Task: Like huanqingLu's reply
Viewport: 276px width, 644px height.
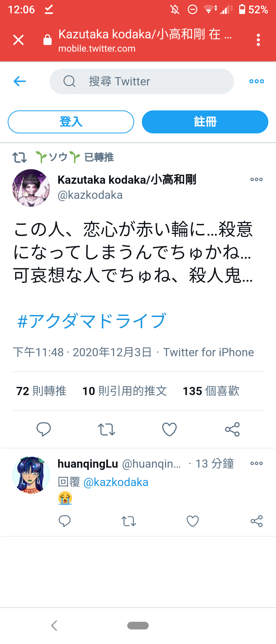Action: click(x=193, y=521)
